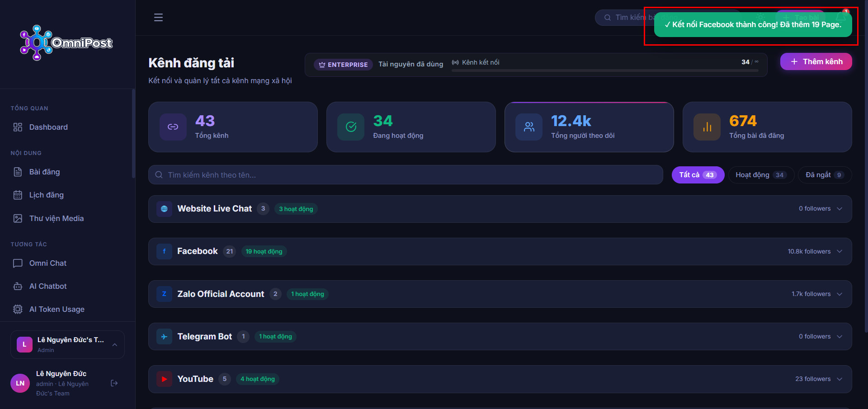
Task: Click the Thêm kênh button
Action: [x=816, y=61]
